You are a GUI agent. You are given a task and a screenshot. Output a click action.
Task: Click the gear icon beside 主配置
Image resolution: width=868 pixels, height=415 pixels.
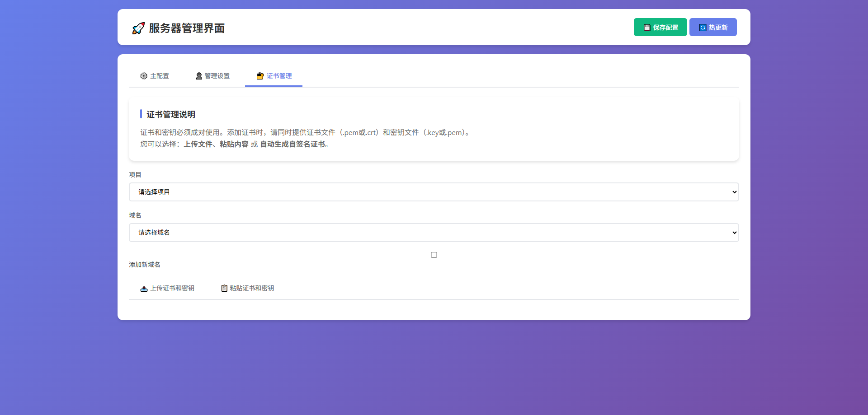click(x=144, y=76)
